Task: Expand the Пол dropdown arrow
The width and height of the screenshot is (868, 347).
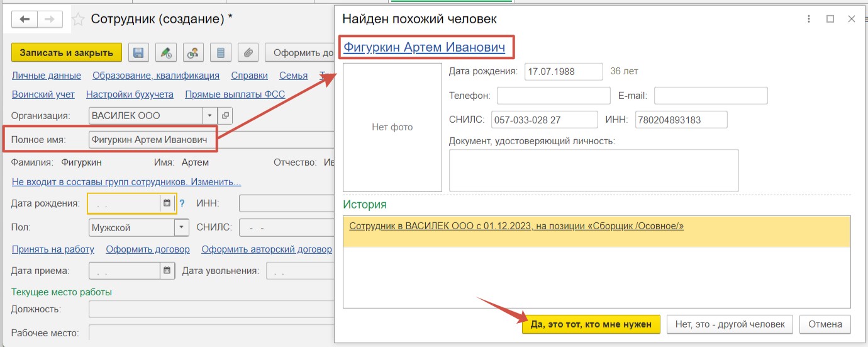Action: coord(181,227)
